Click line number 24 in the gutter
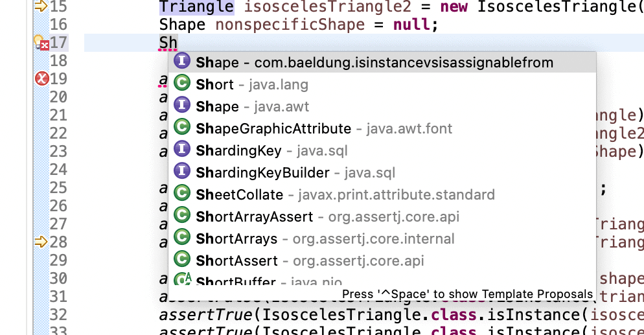This screenshot has width=644, height=335. coord(58,169)
